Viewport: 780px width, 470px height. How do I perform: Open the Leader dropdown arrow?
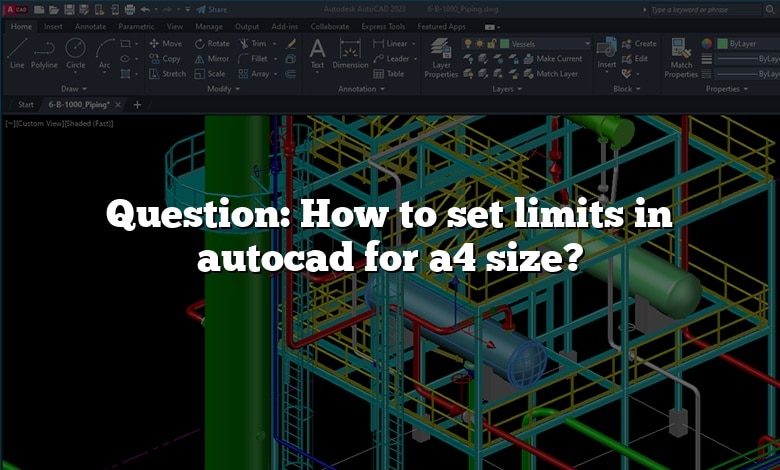[415, 59]
